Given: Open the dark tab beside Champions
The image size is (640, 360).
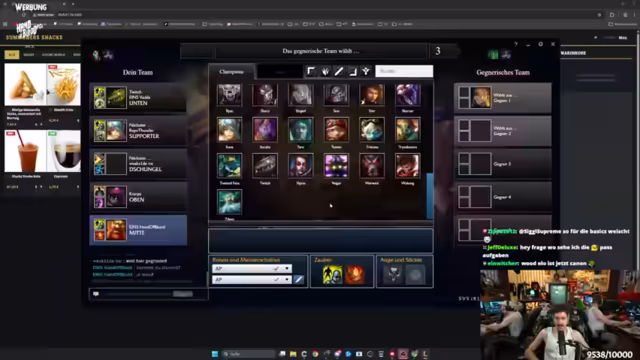Looking at the screenshot, I should (x=280, y=72).
